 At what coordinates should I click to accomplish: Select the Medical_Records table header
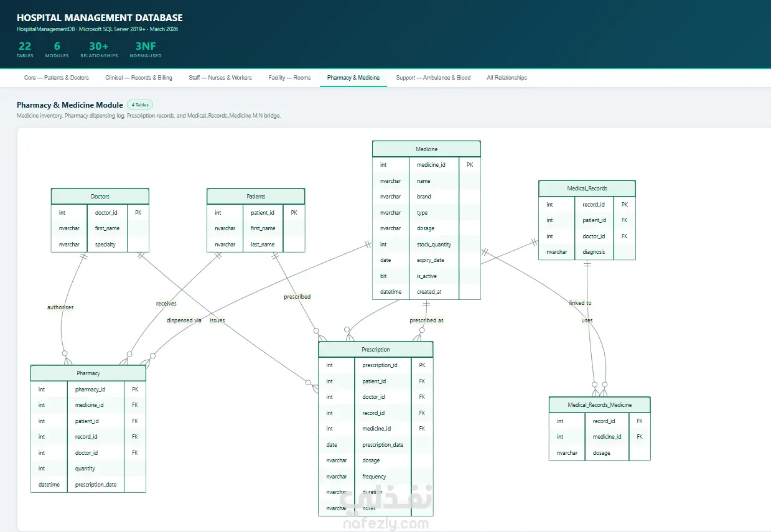(x=587, y=189)
